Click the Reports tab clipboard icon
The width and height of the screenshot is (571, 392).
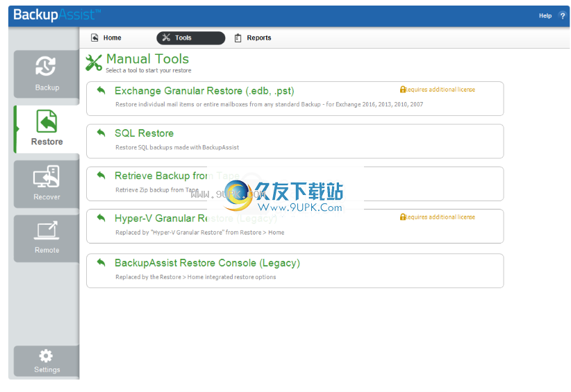(238, 38)
